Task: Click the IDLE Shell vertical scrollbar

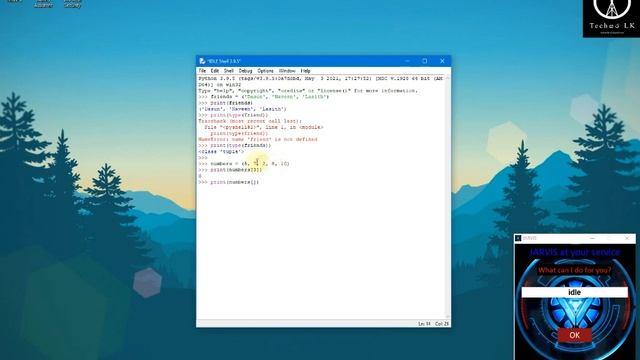Action: [448, 197]
